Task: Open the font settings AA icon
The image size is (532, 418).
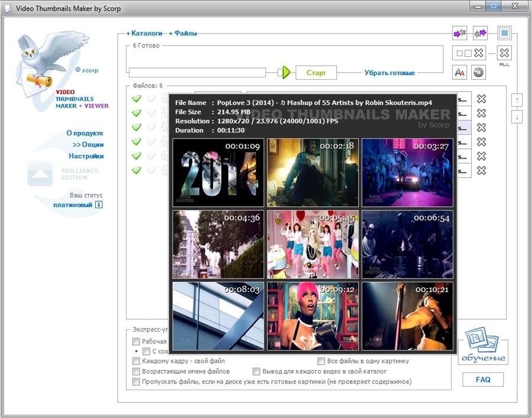Action: pyautogui.click(x=460, y=72)
